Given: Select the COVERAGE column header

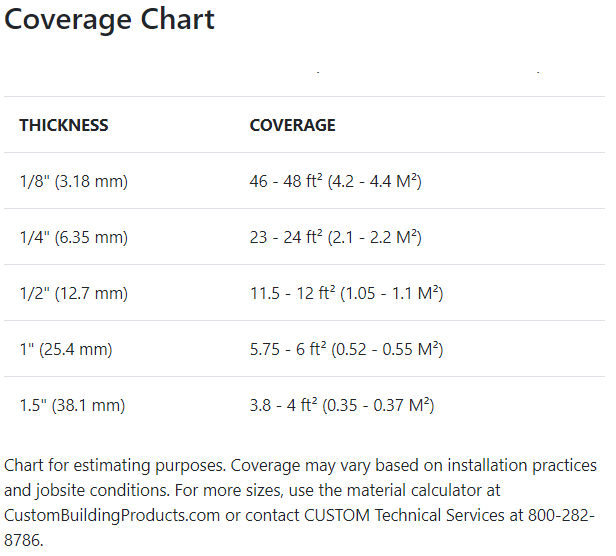Looking at the screenshot, I should click(x=292, y=126).
